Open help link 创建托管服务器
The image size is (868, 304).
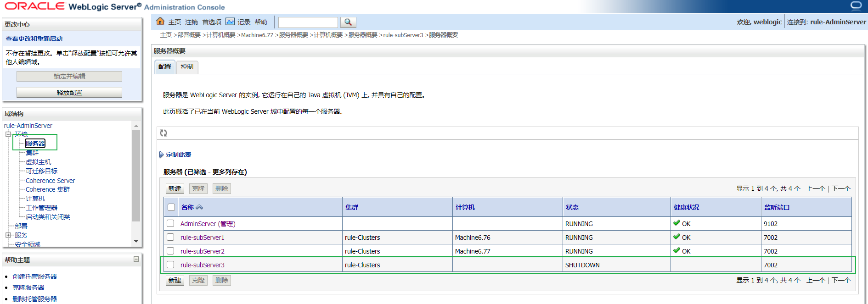tap(35, 276)
